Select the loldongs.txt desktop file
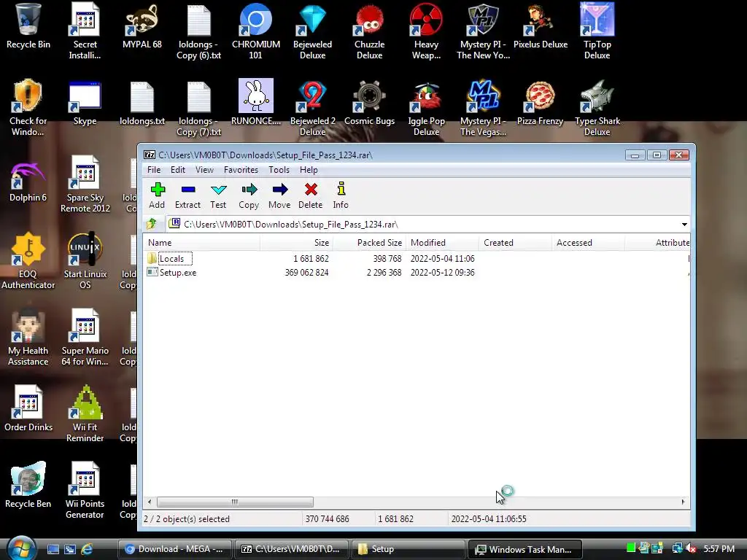747x560 pixels. point(142,104)
